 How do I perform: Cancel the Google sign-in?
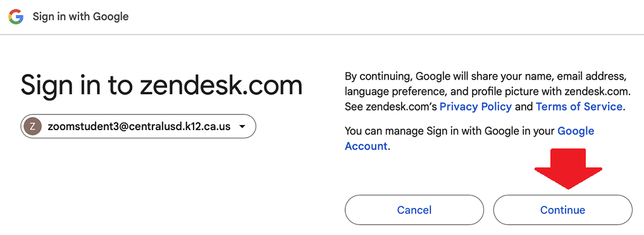pos(414,210)
